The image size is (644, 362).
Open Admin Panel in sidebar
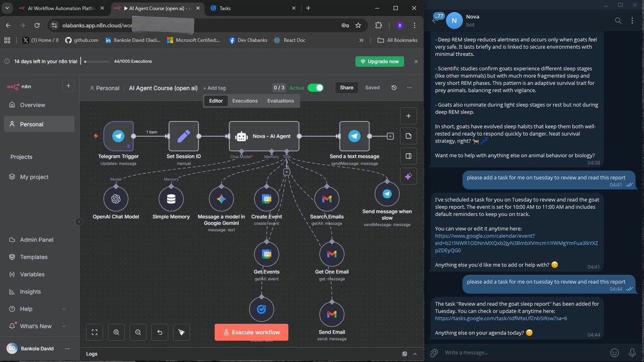point(39,240)
